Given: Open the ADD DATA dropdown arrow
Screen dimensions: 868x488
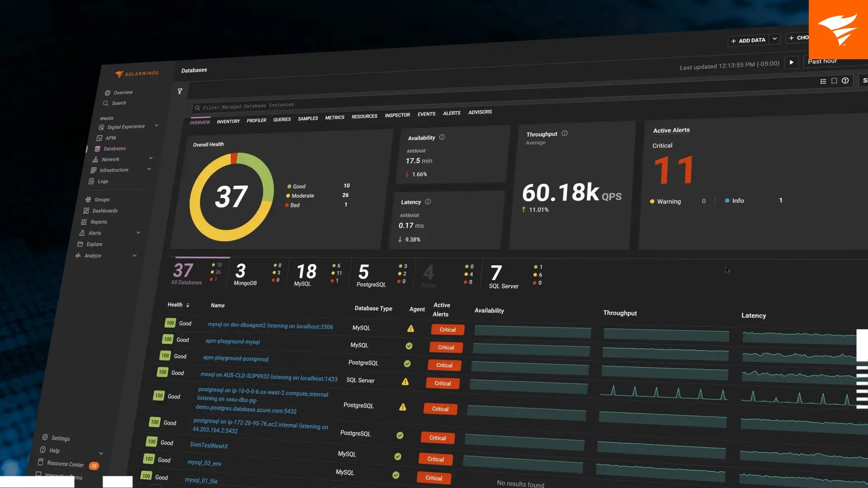Looking at the screenshot, I should pyautogui.click(x=775, y=39).
